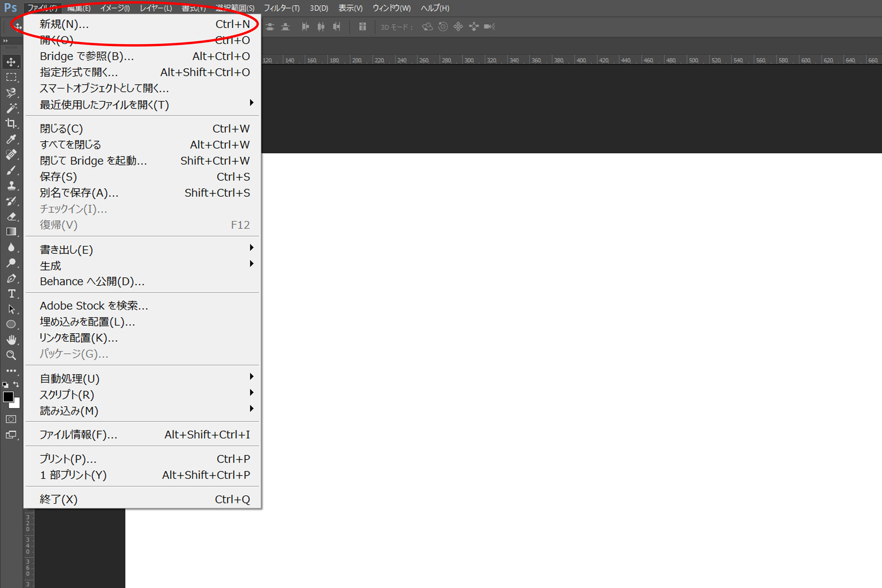Choose すべてを閉じる menu item
882x588 pixels.
coord(143,145)
